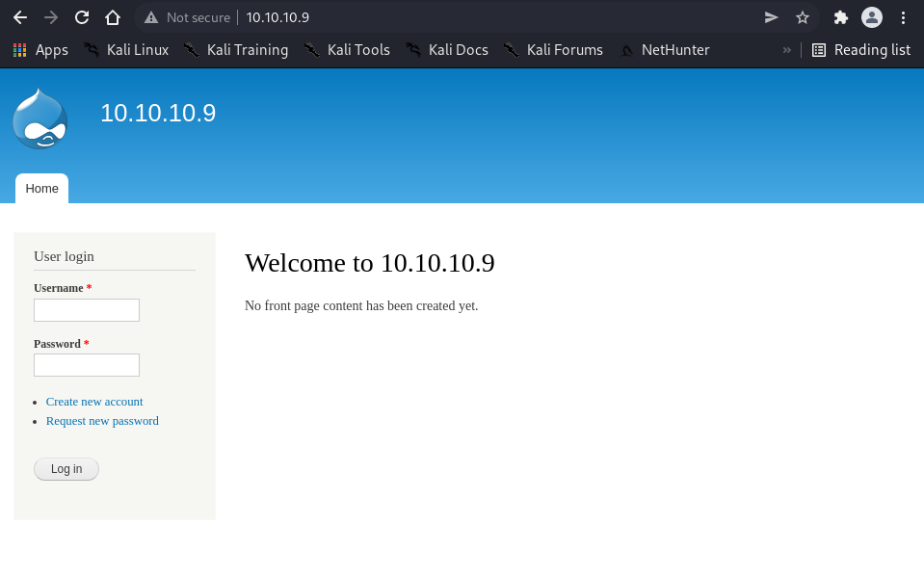Follow the Create new account link
The image size is (924, 577).
[x=94, y=402]
